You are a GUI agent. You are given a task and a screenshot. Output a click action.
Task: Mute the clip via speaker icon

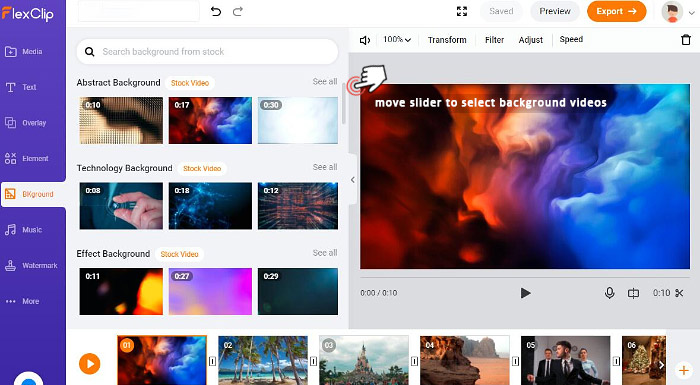[x=365, y=40]
